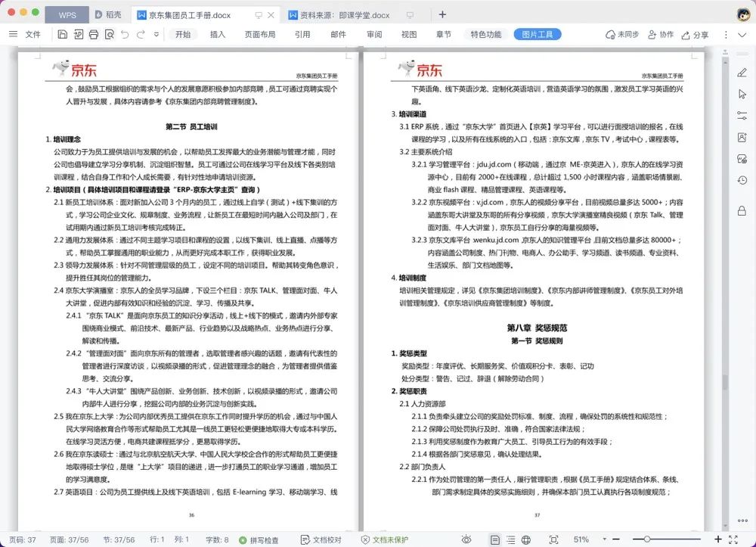Click the 文档未保护 protection status
The width and height of the screenshot is (756, 547).
(x=385, y=539)
